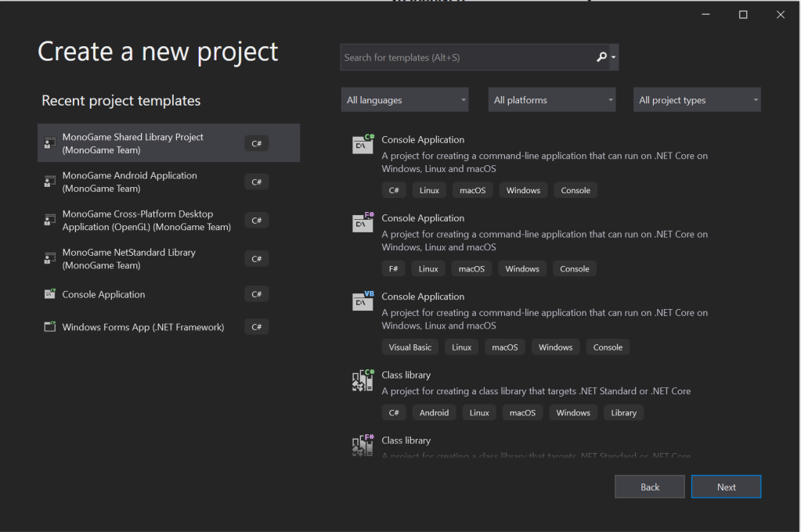The height and width of the screenshot is (532, 801).
Task: Choose the MonoGame Cross-Platform Desktop Application icon
Action: tap(49, 220)
